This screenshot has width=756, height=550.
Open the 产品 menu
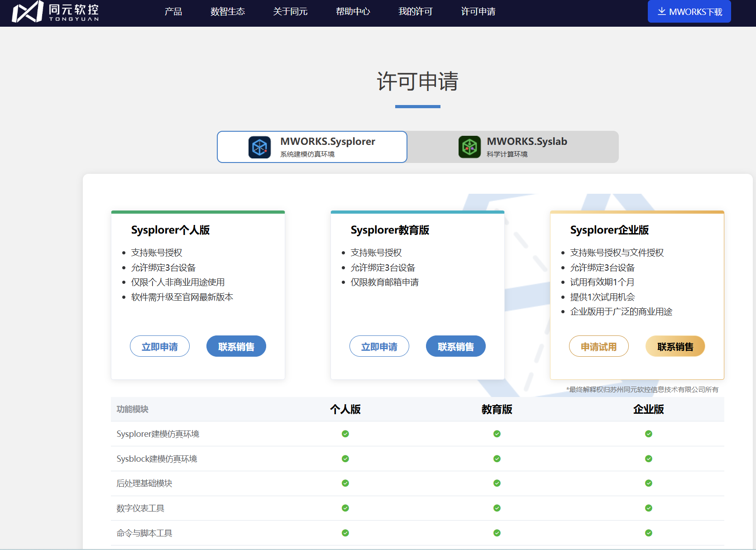coord(173,12)
